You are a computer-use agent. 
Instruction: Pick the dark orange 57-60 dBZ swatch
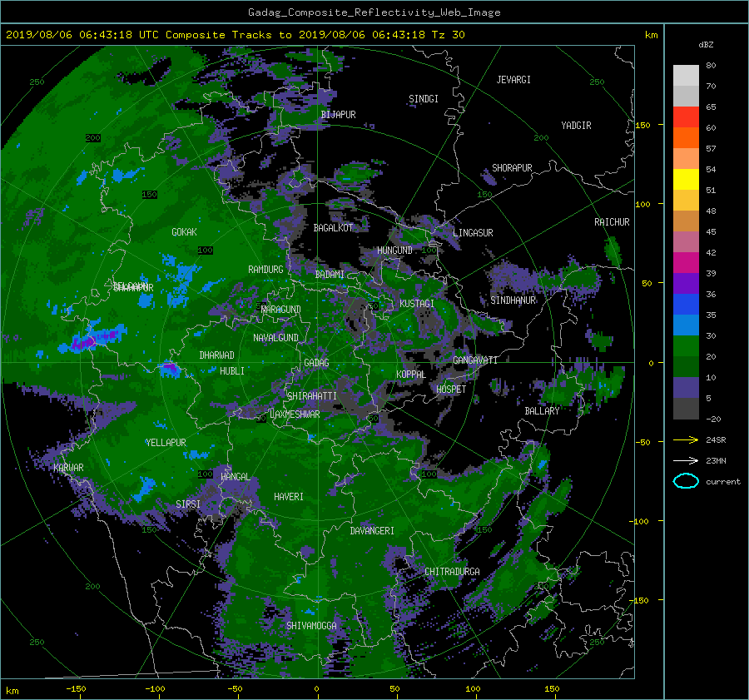pos(686,138)
